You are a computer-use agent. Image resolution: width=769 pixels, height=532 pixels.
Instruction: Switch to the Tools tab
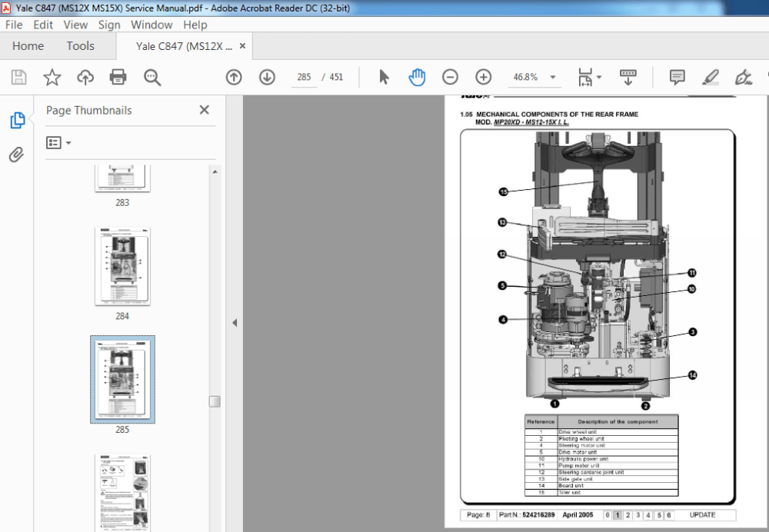(81, 46)
